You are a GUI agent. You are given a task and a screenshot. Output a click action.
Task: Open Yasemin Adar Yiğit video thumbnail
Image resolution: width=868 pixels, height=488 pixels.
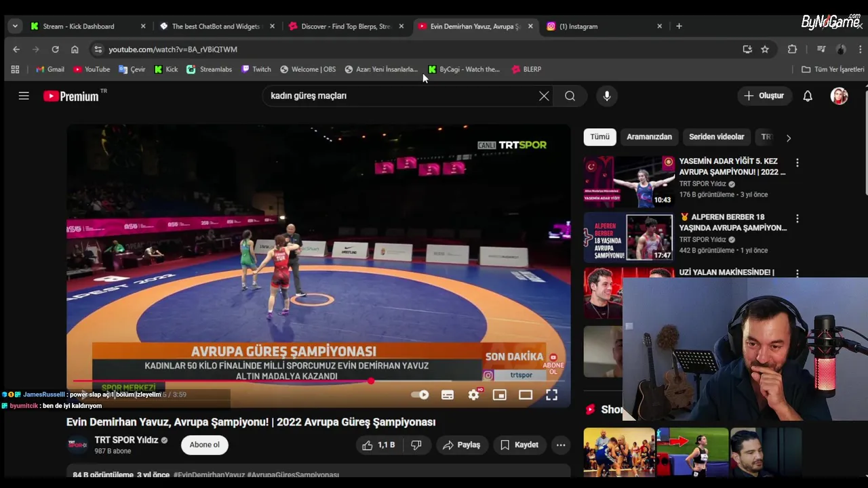[629, 182]
